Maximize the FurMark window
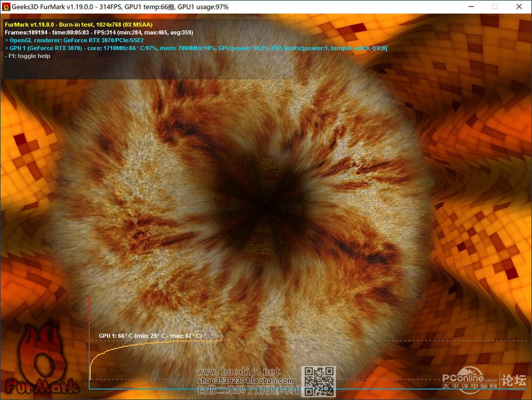Image resolution: width=532 pixels, height=400 pixels. 494,6
